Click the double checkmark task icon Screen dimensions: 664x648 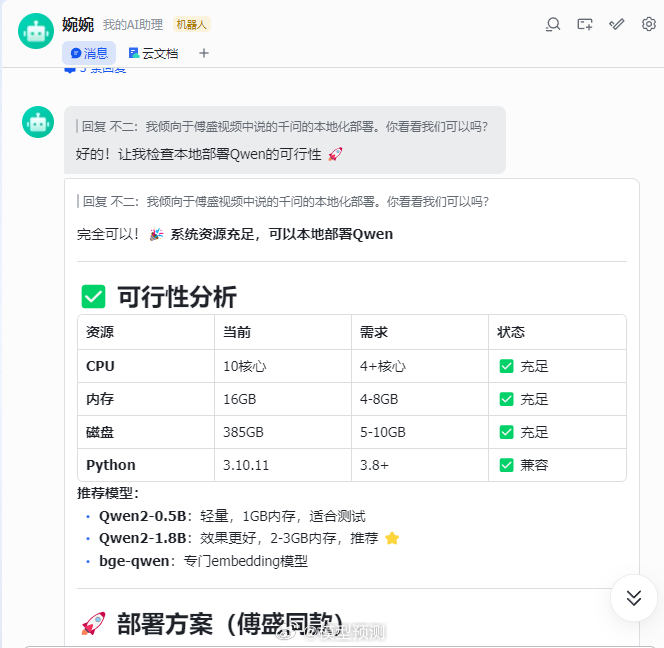[617, 24]
